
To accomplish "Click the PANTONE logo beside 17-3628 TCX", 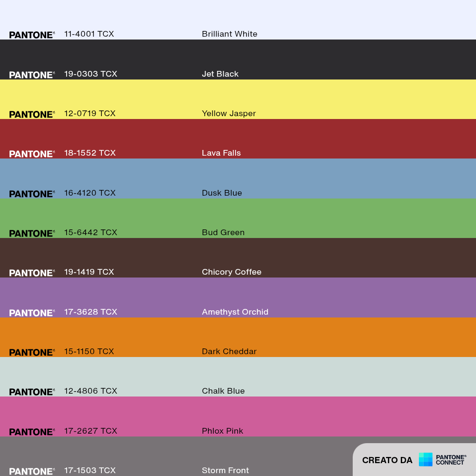I will 32,313.
